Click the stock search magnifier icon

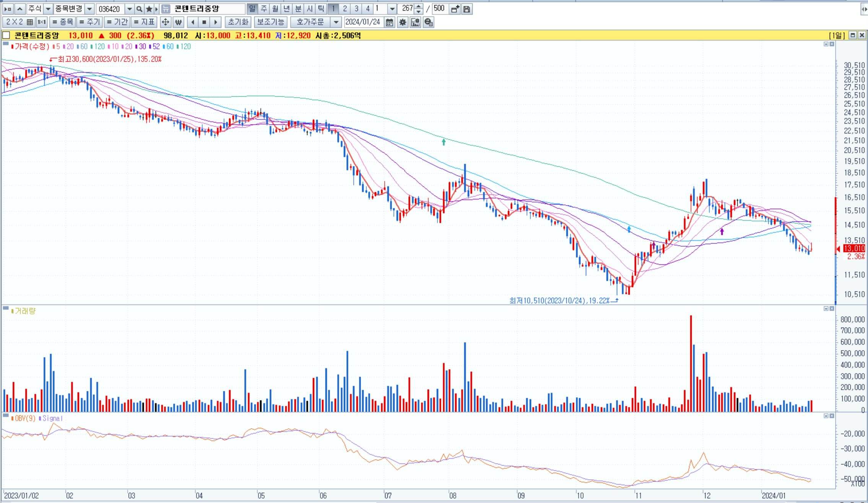pyautogui.click(x=139, y=9)
